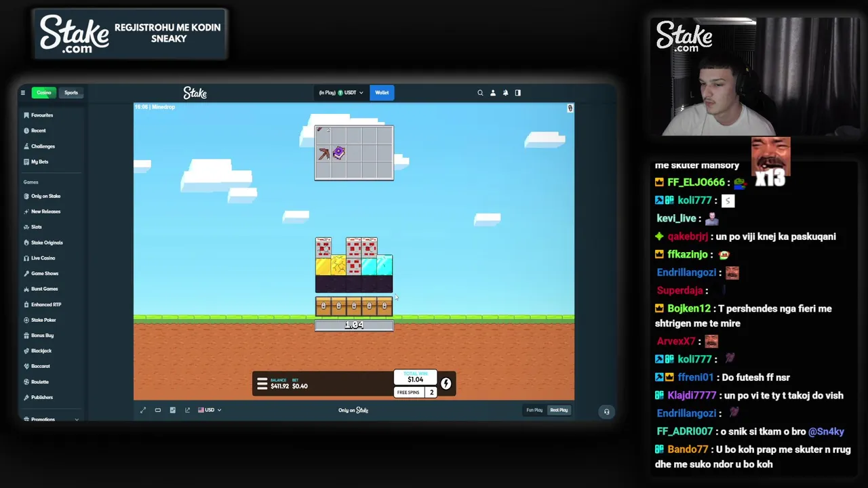868x488 pixels.
Task: Click the Stake logo in the header
Action: tap(195, 93)
